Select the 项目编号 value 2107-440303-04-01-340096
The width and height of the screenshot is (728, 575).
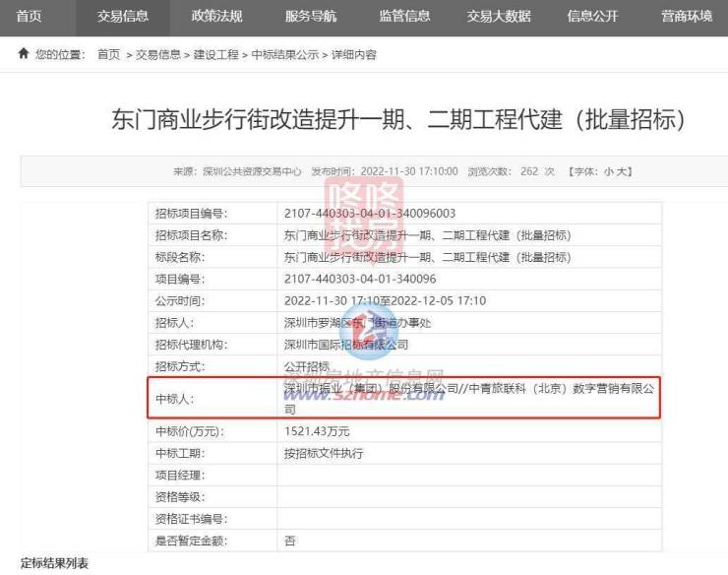point(360,279)
